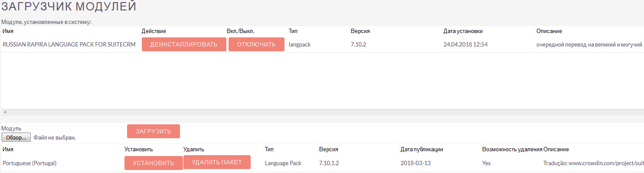Select the Portuguese (Portugal) entry
644x173 pixels.
point(29,163)
